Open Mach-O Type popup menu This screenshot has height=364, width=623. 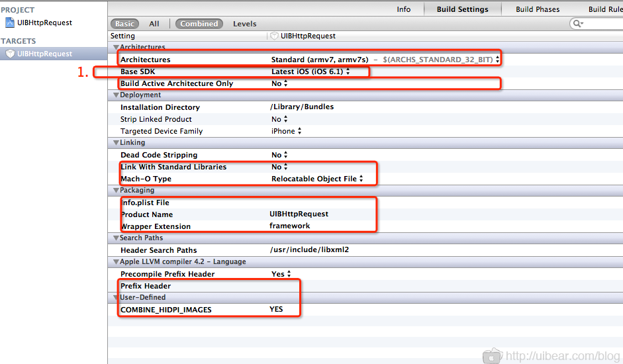point(317,179)
